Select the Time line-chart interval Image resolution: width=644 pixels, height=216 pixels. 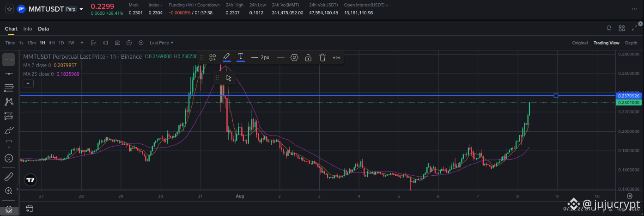[10, 43]
